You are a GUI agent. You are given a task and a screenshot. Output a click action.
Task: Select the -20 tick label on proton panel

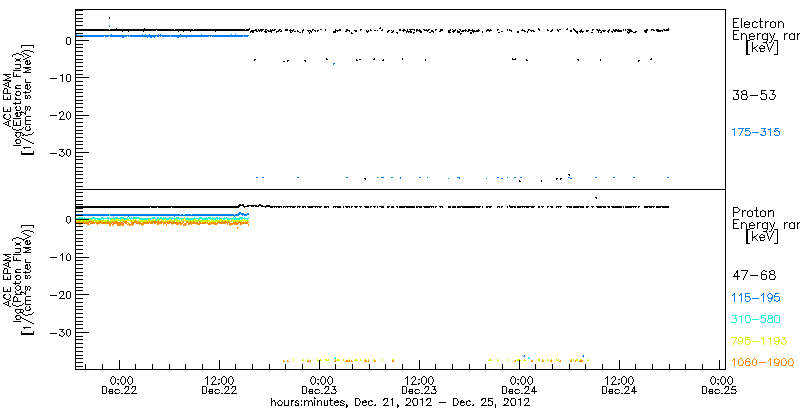coord(62,295)
